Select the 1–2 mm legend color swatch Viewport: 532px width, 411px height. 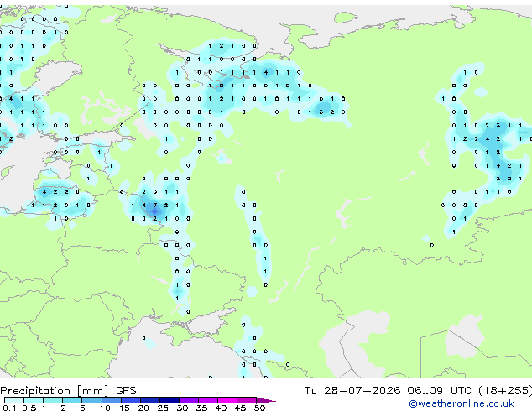[x=53, y=400]
